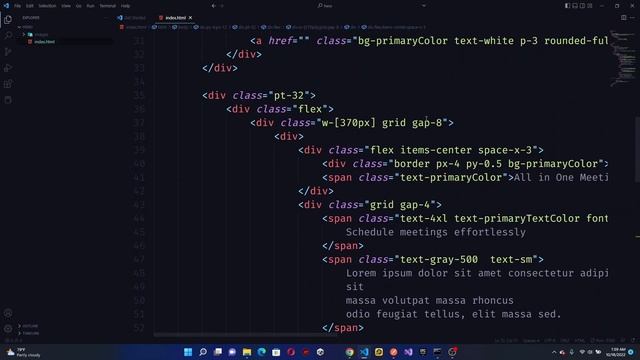This screenshot has height=360, width=640.
Task: Open the Run menu
Action: pos(91,6)
